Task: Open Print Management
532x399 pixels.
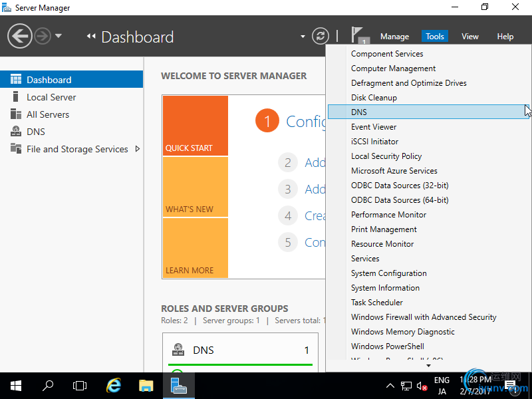Action: point(384,229)
